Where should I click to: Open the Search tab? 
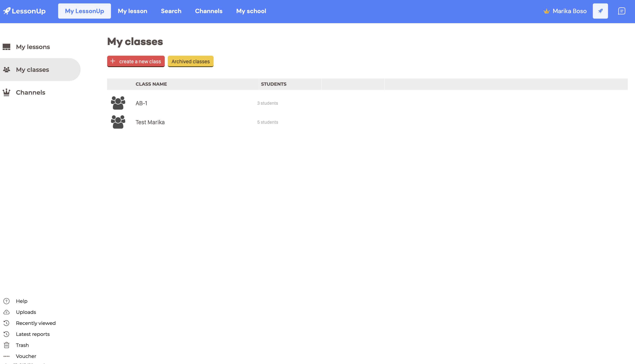click(x=171, y=11)
